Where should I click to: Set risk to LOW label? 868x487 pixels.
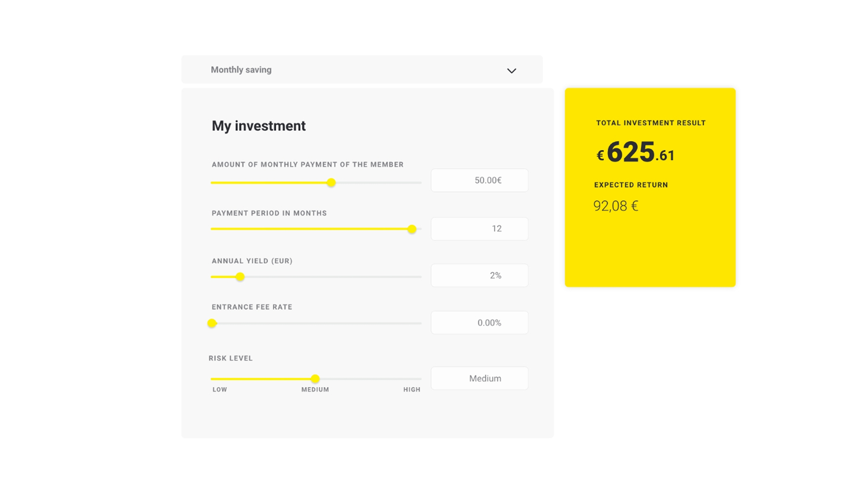[220, 390]
